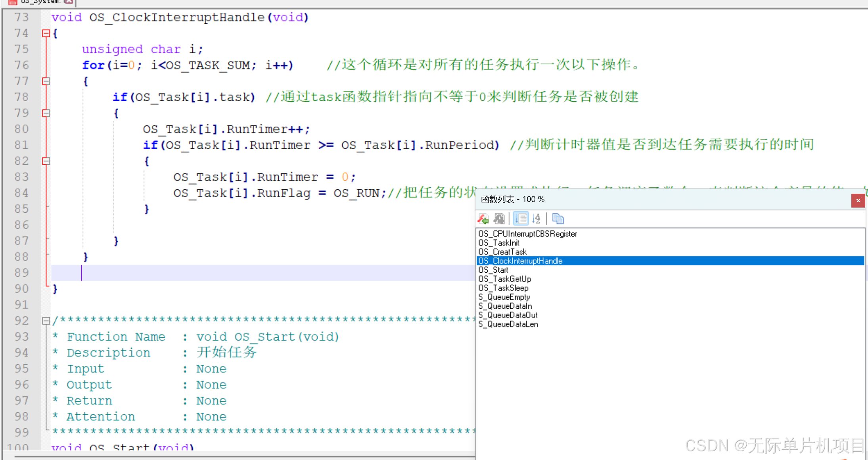
Task: Toggle sort by document order button
Action: point(521,219)
